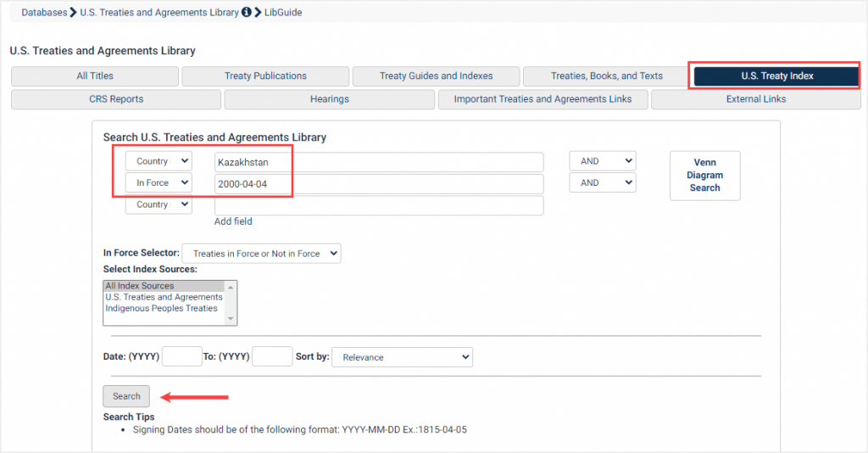Open the Databases breadcrumb link
Image resolution: width=868 pixels, height=453 pixels.
coord(44,12)
